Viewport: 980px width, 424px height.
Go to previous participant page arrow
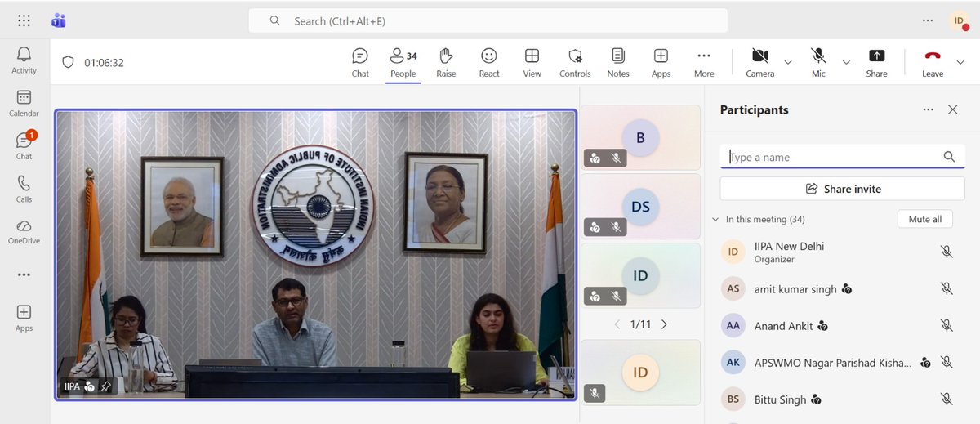tap(617, 324)
